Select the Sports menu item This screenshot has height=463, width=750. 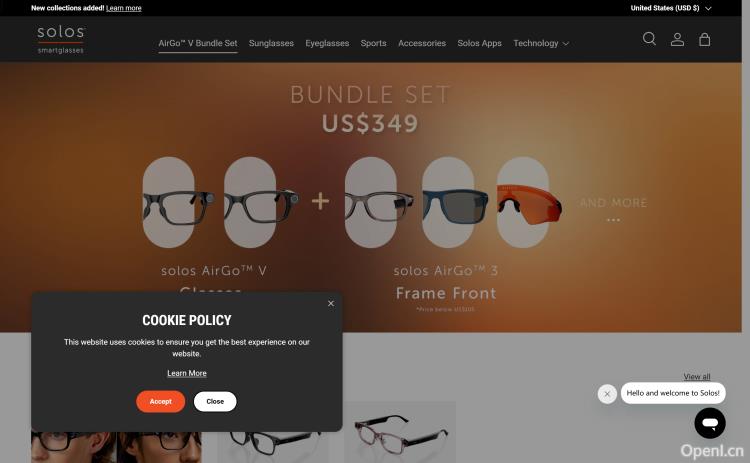click(x=373, y=43)
